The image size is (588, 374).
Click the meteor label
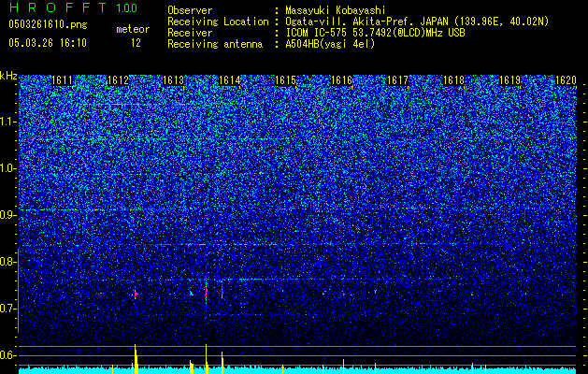(133, 29)
